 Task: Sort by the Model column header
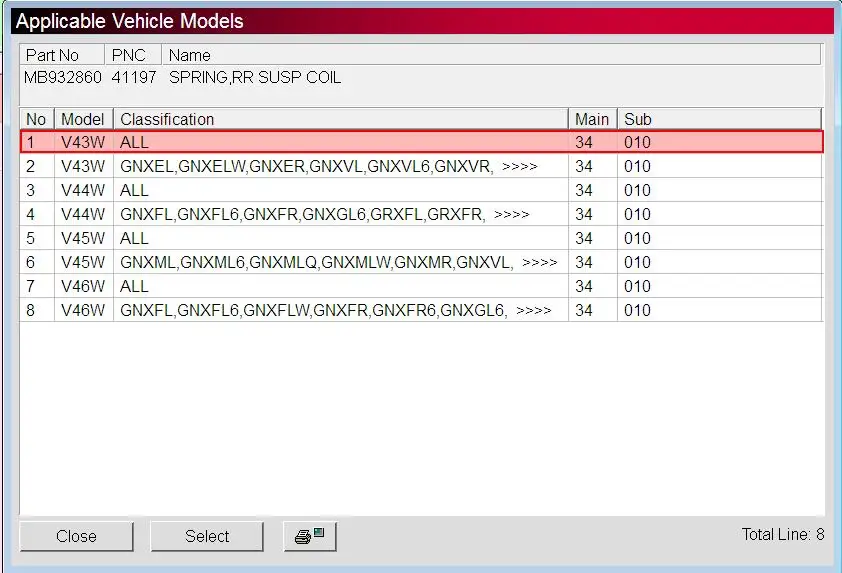click(83, 119)
